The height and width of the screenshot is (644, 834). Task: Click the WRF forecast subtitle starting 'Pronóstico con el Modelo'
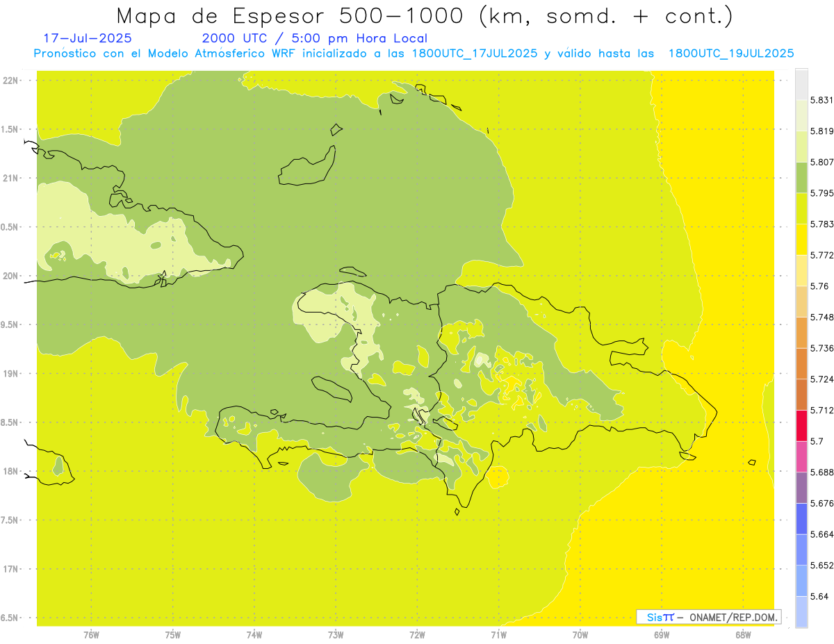(x=414, y=53)
